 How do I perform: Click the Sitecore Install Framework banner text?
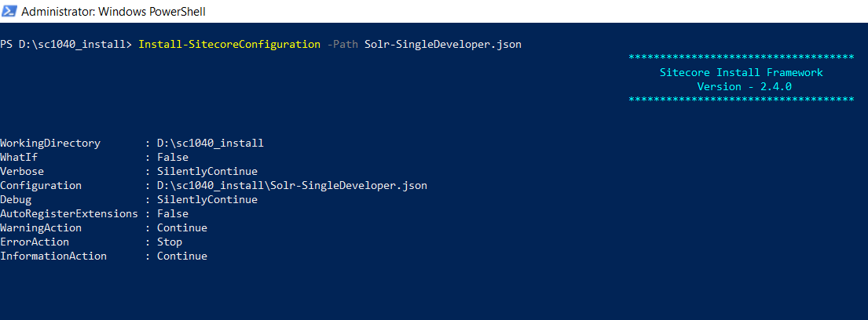[x=741, y=72]
